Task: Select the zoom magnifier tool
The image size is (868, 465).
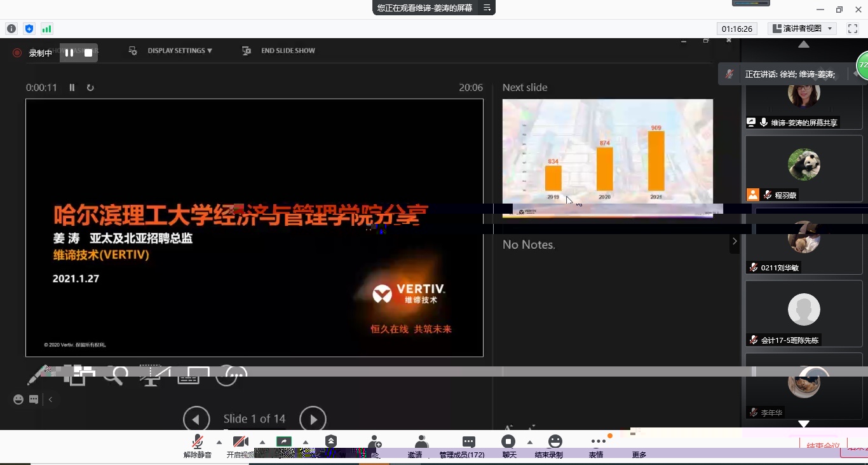Action: tap(116, 375)
